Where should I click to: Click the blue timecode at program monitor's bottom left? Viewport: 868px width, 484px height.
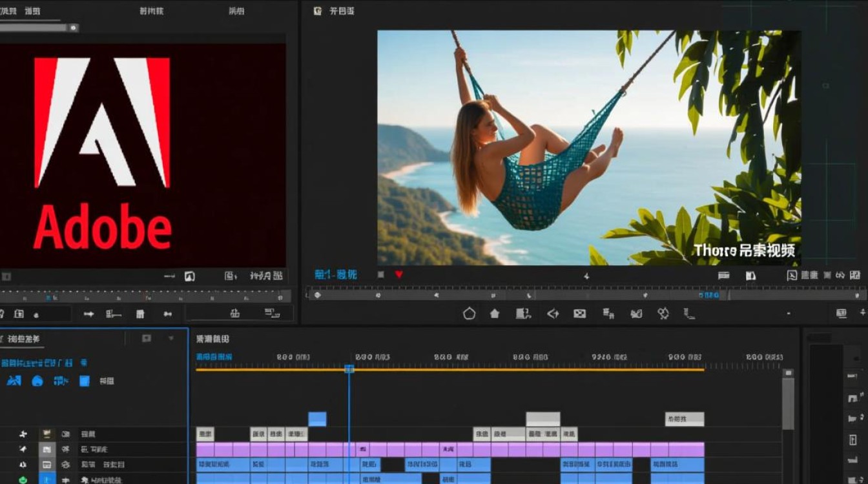coord(335,275)
